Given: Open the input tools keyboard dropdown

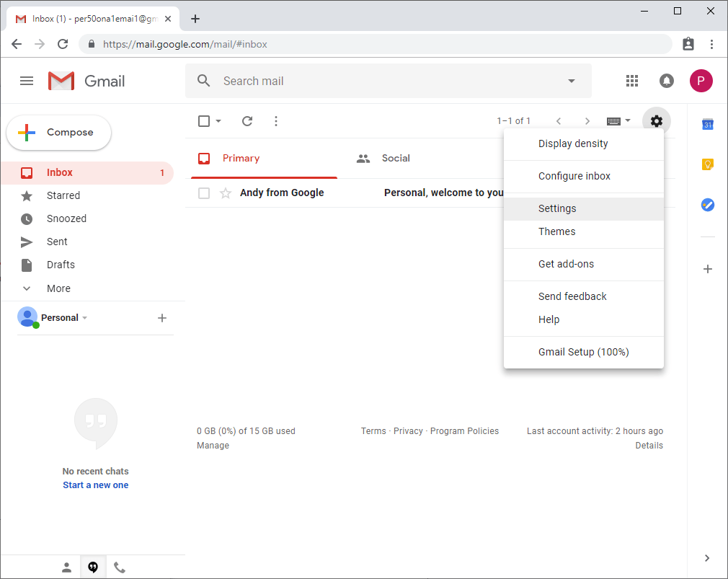Looking at the screenshot, I should (619, 121).
